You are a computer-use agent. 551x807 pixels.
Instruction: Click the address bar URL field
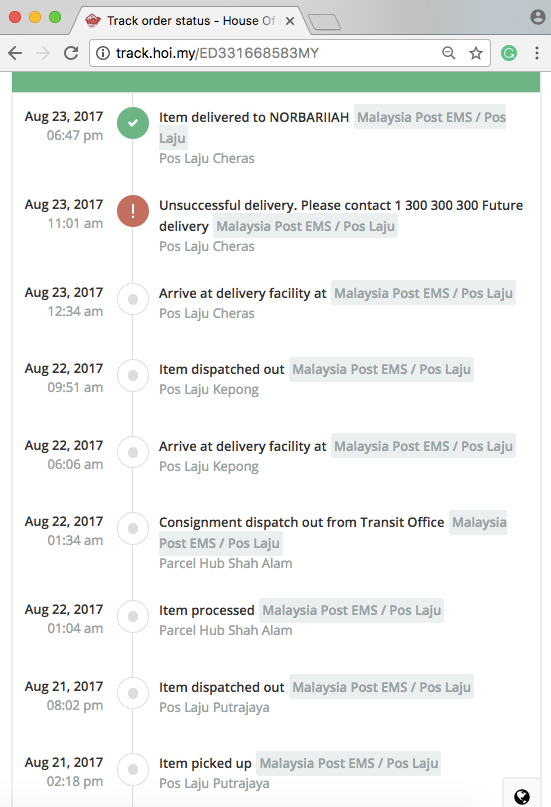[x=268, y=53]
